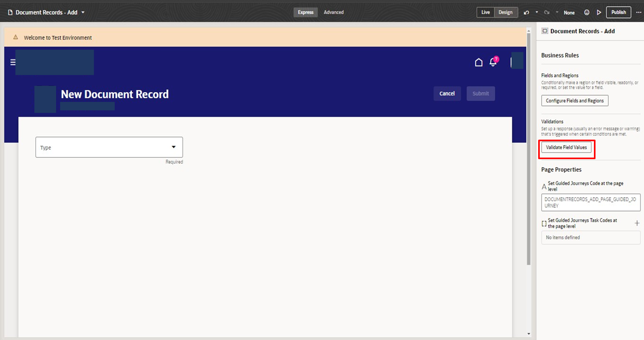Click the document icon beside the page title
The image size is (644, 340).
click(x=10, y=12)
